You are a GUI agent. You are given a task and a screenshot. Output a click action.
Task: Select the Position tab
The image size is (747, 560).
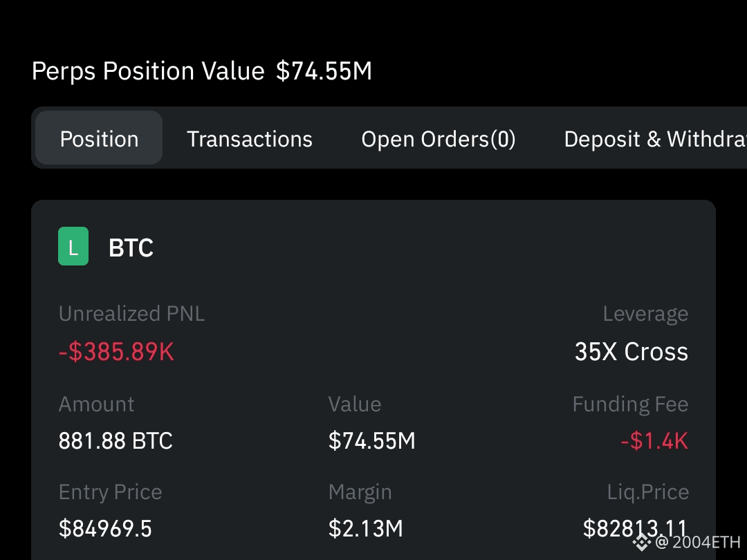pos(98,138)
